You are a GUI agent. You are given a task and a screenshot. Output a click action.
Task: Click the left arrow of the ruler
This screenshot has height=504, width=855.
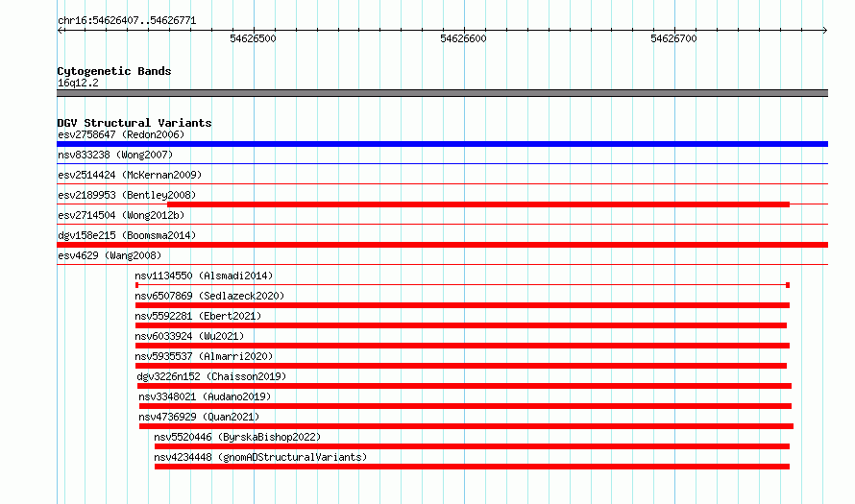point(61,31)
